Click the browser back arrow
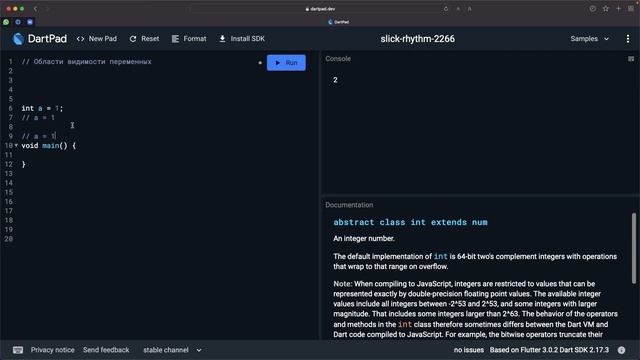The height and width of the screenshot is (360, 640). click(36, 9)
